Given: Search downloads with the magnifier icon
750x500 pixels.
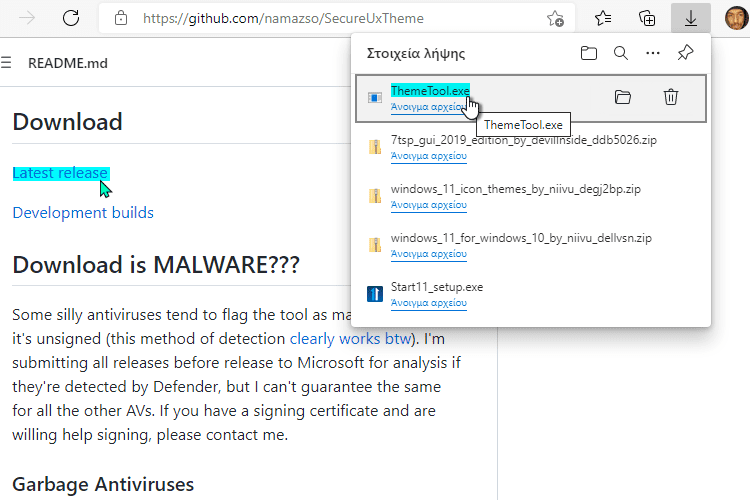Looking at the screenshot, I should (x=621, y=53).
